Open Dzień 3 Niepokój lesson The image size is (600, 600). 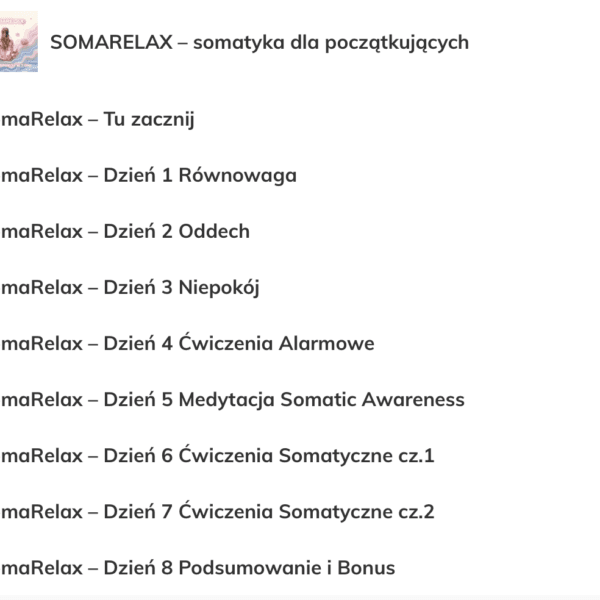[x=130, y=288]
